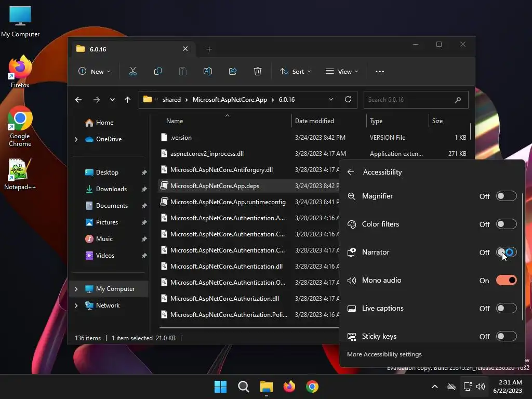Viewport: 532px width, 399px height.
Task: Switch on the Narrator toggle
Action: pyautogui.click(x=506, y=252)
